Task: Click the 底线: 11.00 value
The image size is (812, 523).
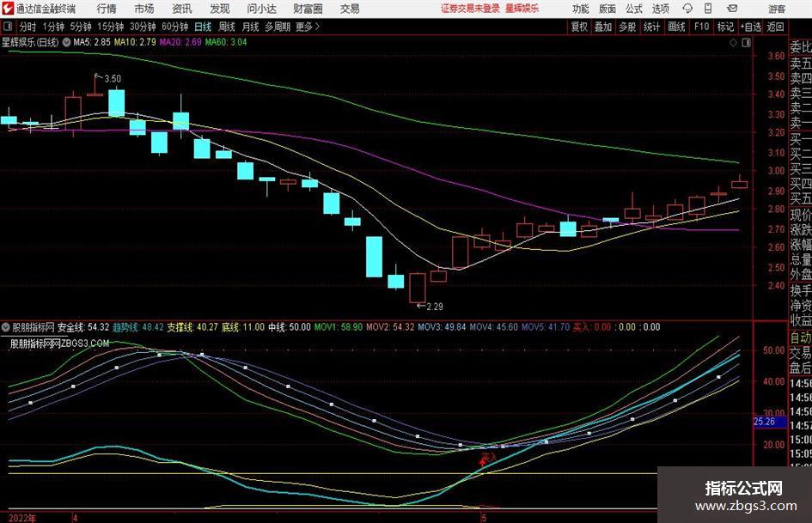Action: (243, 327)
